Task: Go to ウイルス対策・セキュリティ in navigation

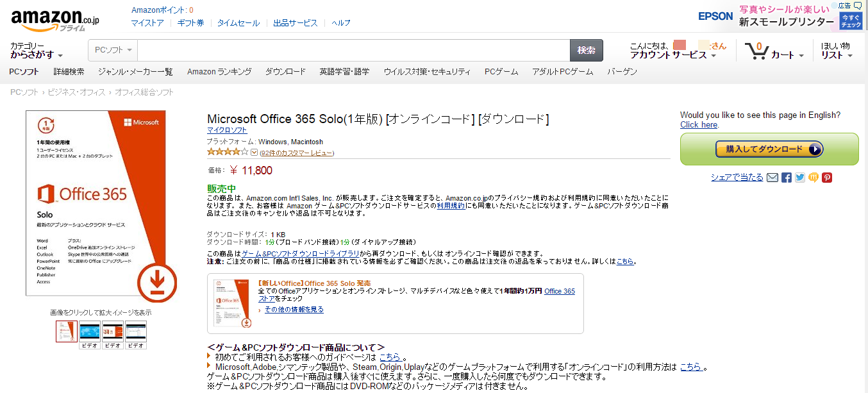Action: (x=427, y=72)
